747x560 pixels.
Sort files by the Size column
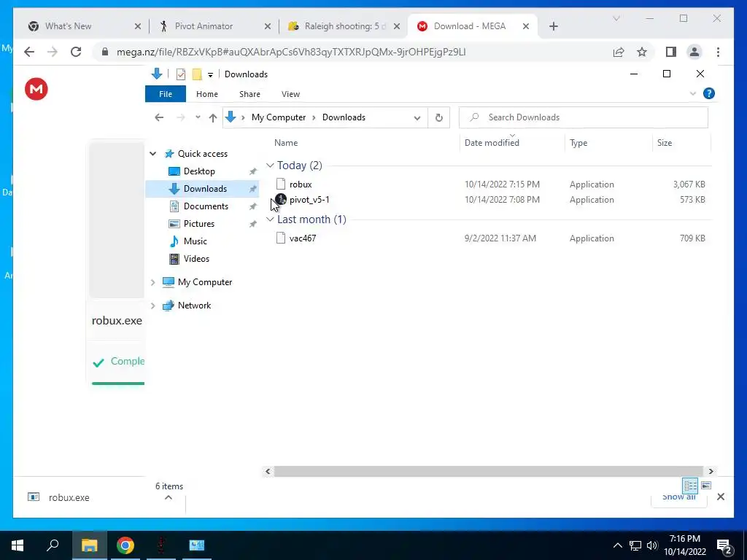tap(664, 143)
